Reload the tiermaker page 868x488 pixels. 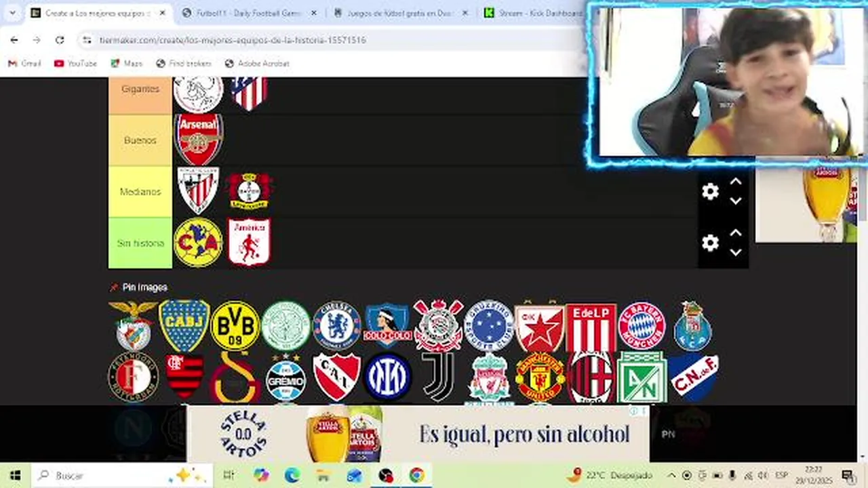(x=60, y=40)
